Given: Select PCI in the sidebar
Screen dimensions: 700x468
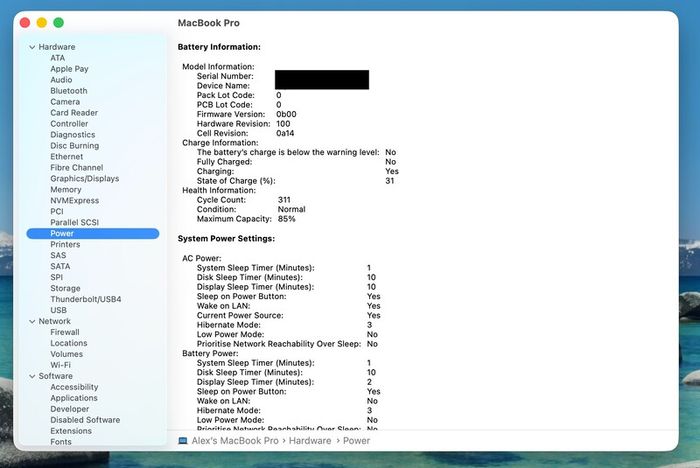Looking at the screenshot, I should [57, 212].
